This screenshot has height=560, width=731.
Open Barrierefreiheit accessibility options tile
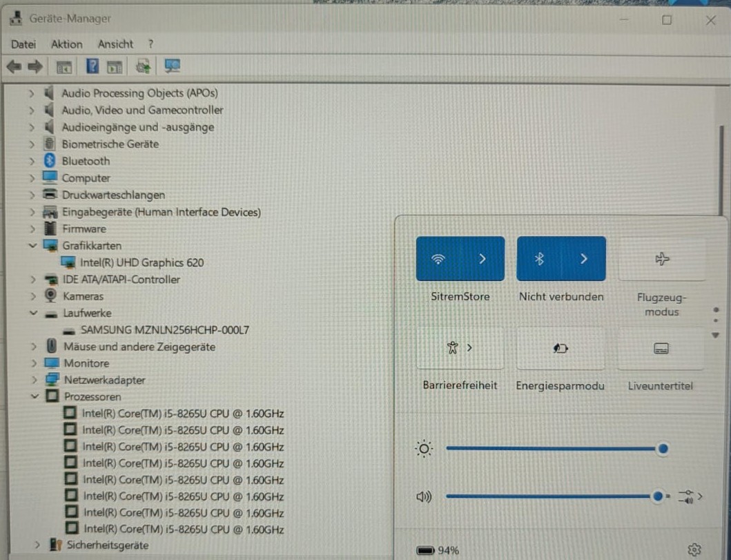pos(460,348)
